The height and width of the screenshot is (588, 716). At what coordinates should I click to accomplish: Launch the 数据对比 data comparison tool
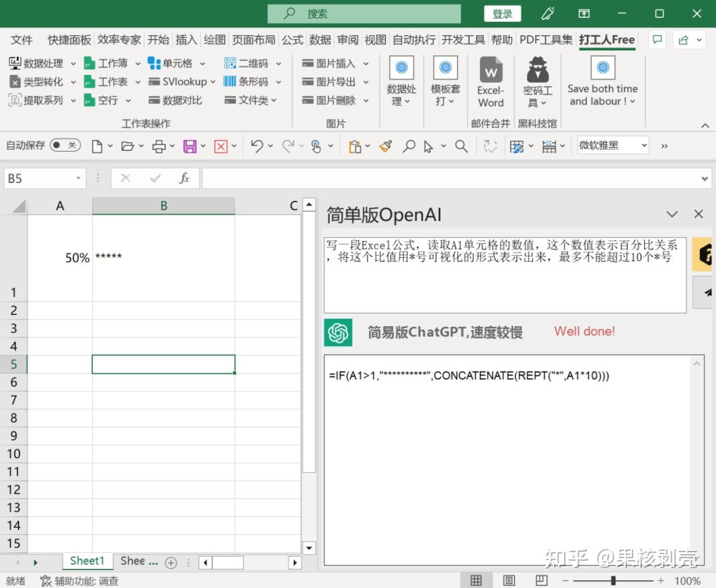[x=175, y=100]
